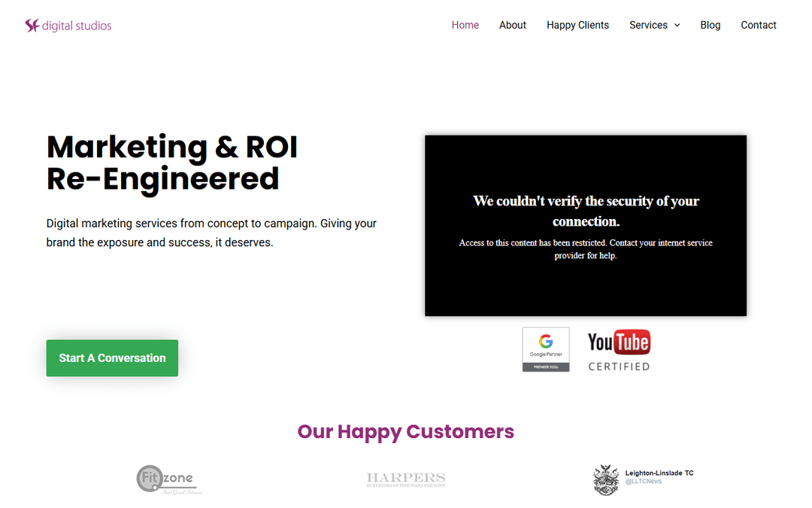Click the Marketing & ROI Re-Engineered heading
The height and width of the screenshot is (508, 812).
[x=172, y=163]
